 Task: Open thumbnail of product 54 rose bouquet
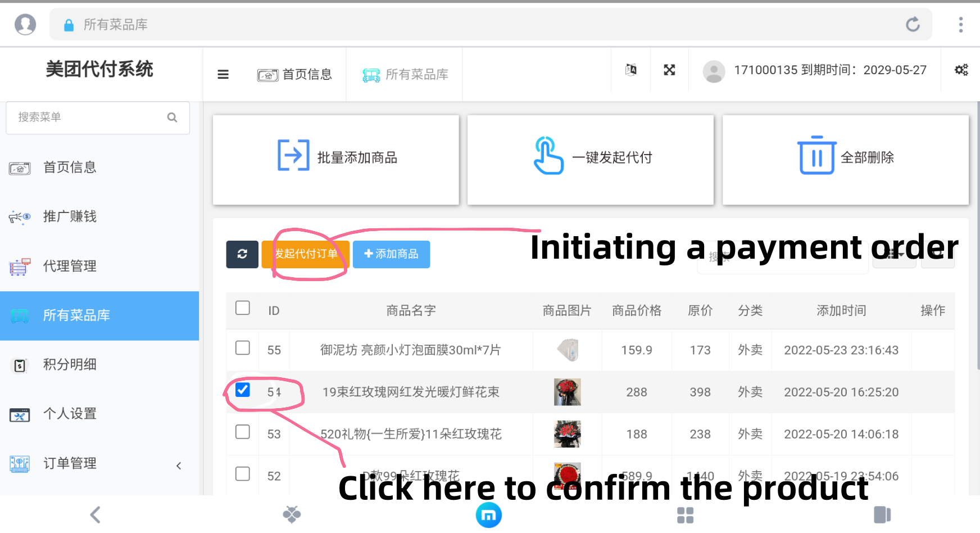(568, 392)
